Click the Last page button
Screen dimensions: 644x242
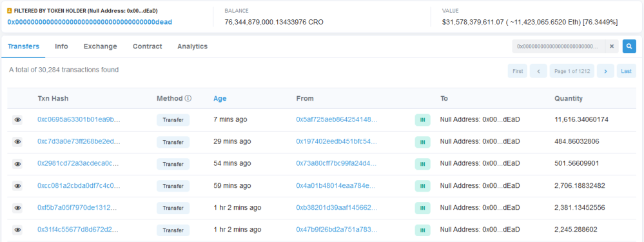(x=627, y=71)
